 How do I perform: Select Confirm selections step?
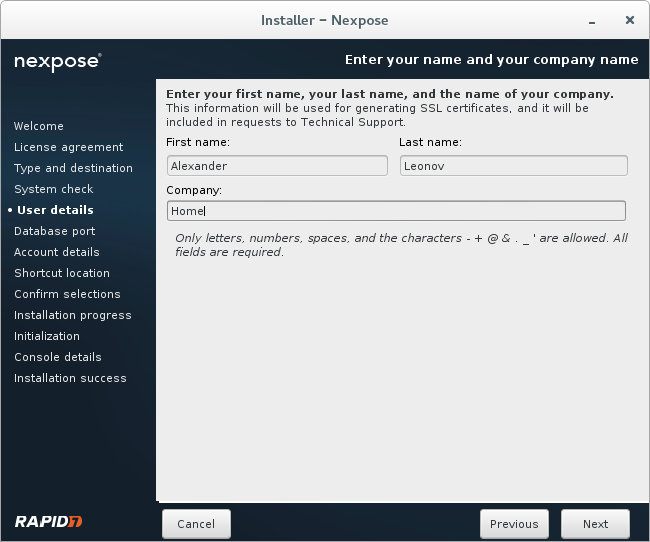(x=67, y=294)
